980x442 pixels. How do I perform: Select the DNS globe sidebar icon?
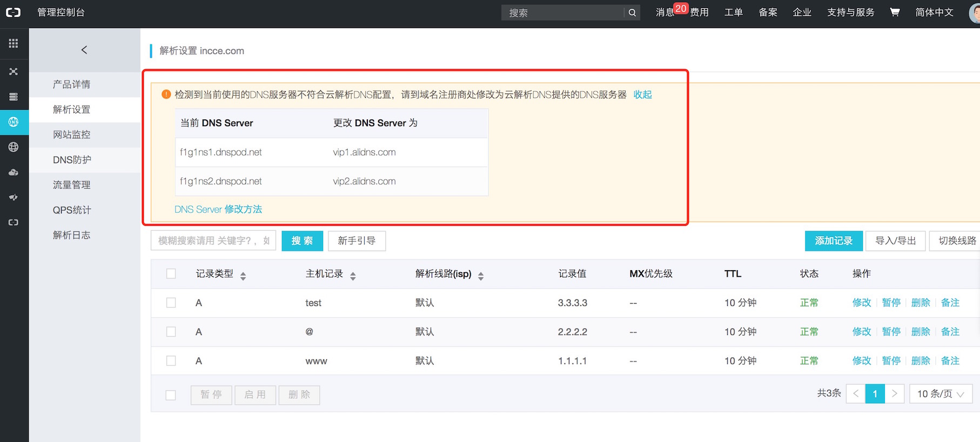point(14,122)
